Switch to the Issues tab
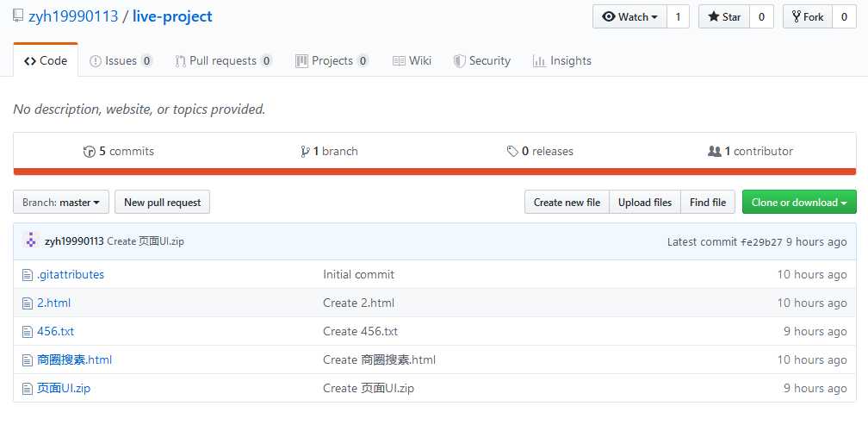Viewport: 868px width, 425px height. coord(121,61)
